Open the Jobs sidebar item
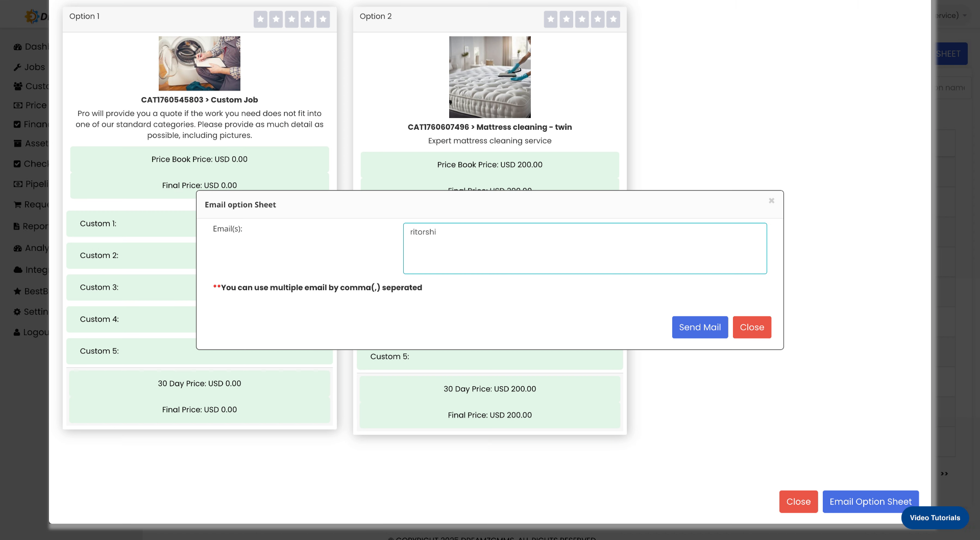The image size is (980, 540). (29, 67)
